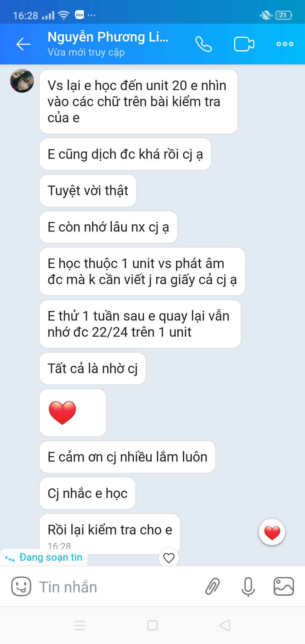
Task: Toggle heart reaction on last message
Action: coord(169,558)
